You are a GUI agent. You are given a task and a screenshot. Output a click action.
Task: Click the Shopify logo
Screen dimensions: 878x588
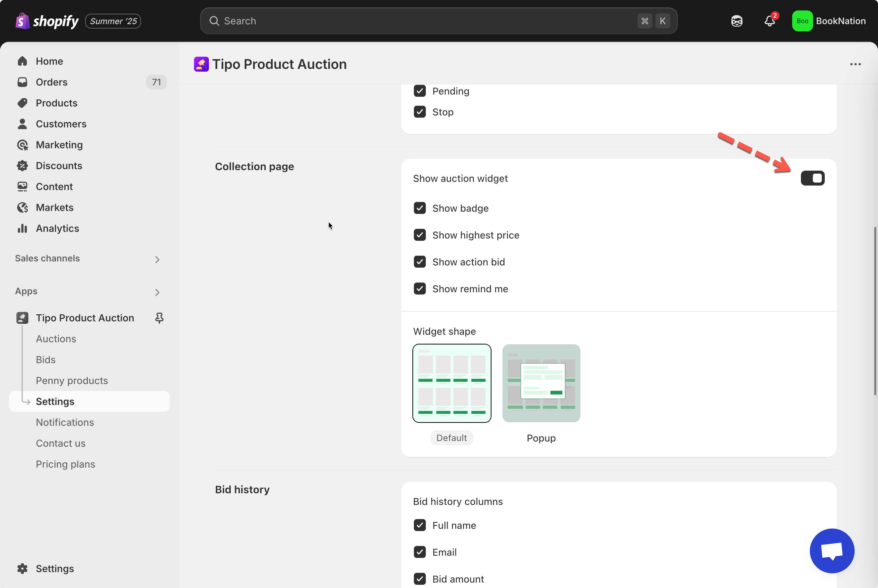click(x=47, y=21)
